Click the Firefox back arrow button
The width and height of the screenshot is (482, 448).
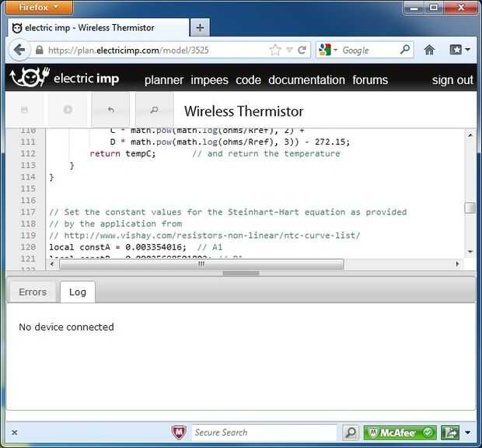click(20, 50)
